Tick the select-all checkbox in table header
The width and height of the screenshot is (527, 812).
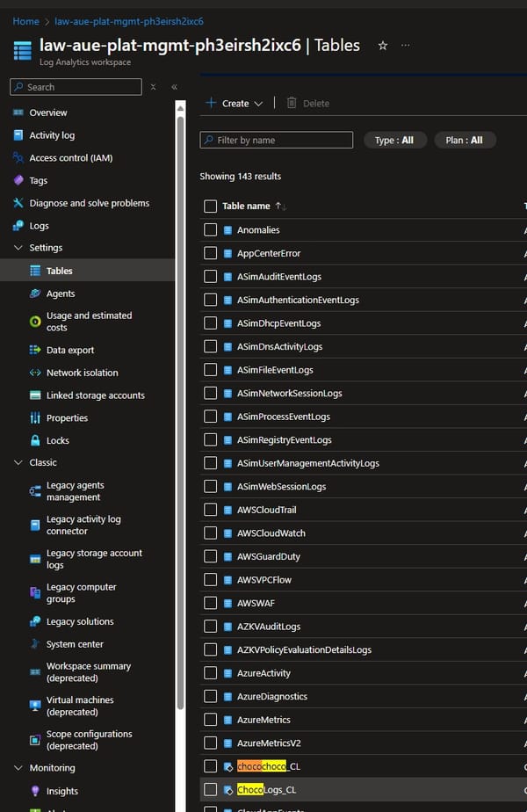210,207
